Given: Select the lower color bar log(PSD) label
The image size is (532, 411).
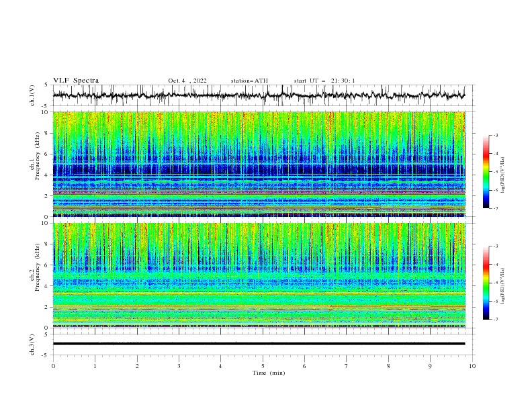Looking at the screenshot, I should [x=503, y=285].
